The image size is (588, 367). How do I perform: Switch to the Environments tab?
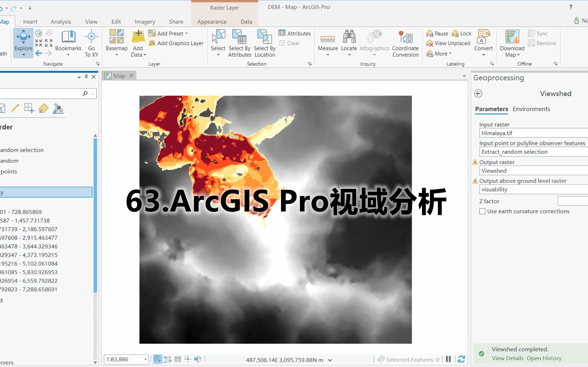(x=531, y=109)
